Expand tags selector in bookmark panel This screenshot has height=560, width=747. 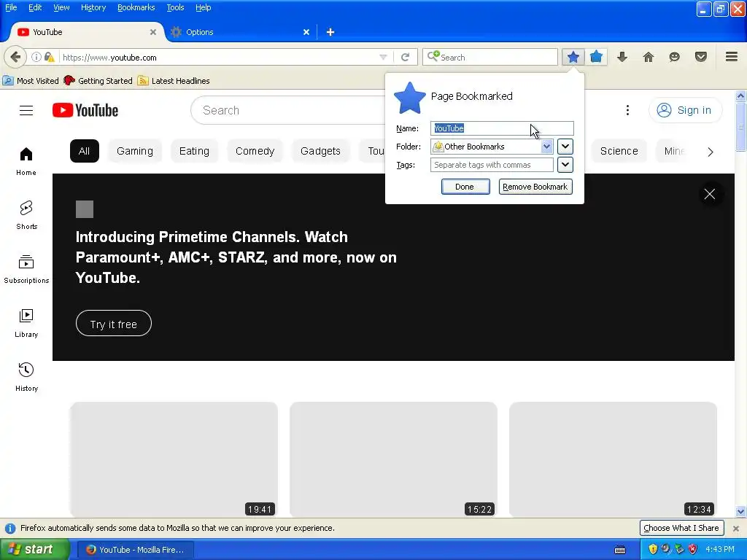[565, 165]
